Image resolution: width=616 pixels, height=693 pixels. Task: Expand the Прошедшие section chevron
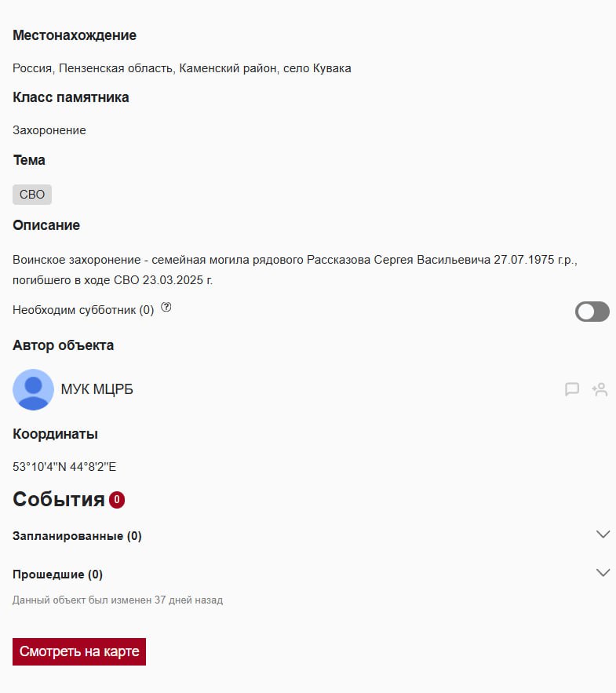click(x=603, y=573)
